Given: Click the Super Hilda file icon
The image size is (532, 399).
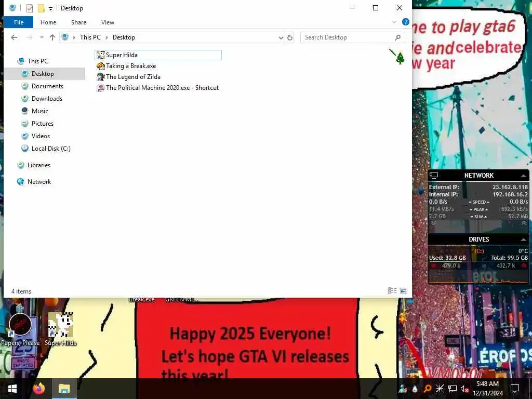Looking at the screenshot, I should pos(100,55).
